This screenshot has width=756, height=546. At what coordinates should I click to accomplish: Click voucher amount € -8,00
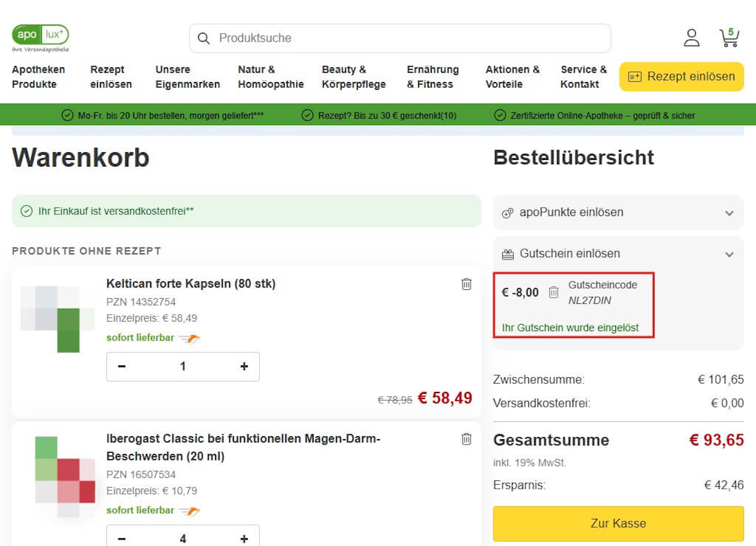[x=520, y=292]
